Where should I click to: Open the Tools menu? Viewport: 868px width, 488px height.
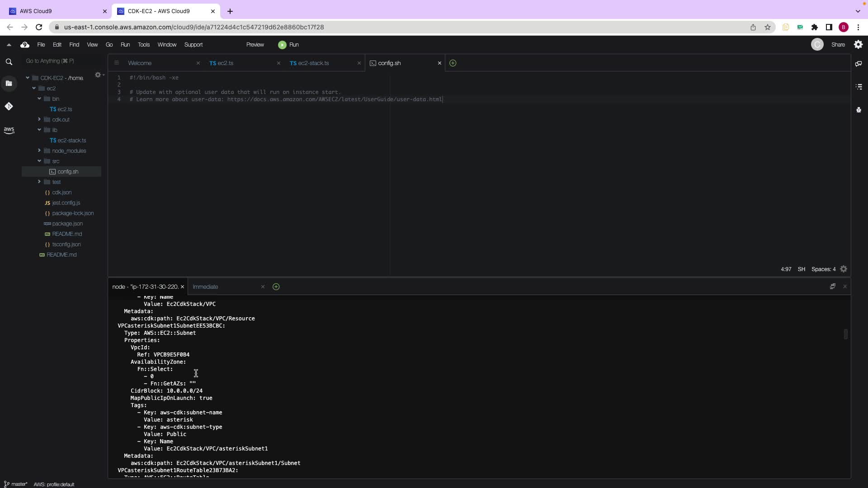click(x=143, y=45)
